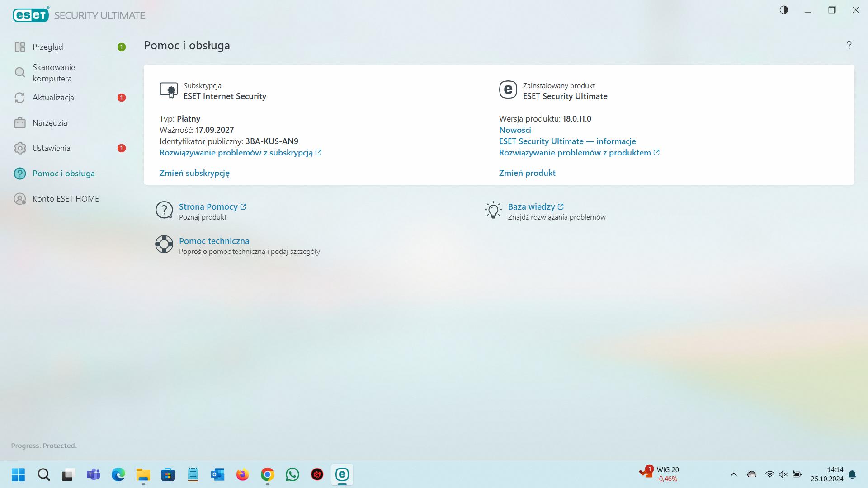This screenshot has height=488, width=868.
Task: Open the Strona Pomocy link
Action: (212, 207)
